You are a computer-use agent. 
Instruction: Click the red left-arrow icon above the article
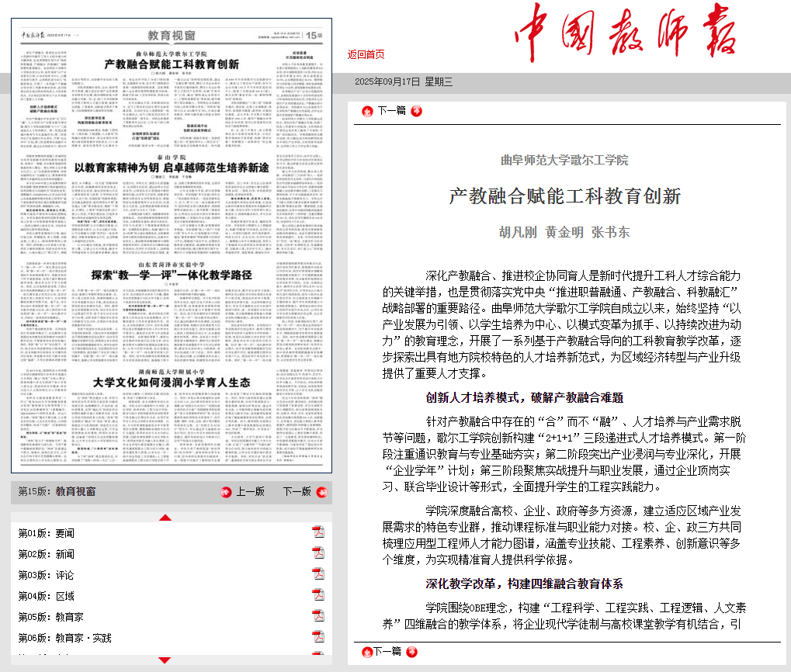[368, 111]
